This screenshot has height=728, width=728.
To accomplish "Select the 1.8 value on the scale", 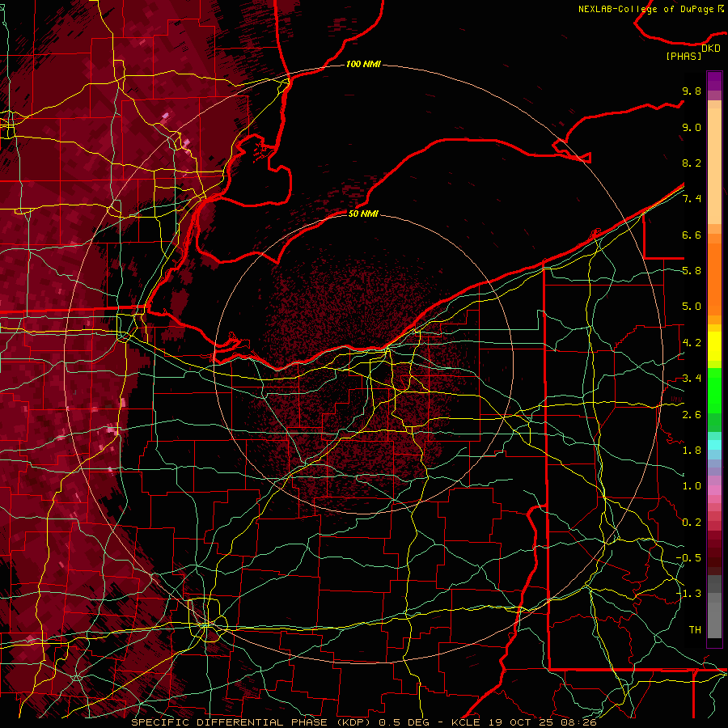I will click(x=692, y=451).
